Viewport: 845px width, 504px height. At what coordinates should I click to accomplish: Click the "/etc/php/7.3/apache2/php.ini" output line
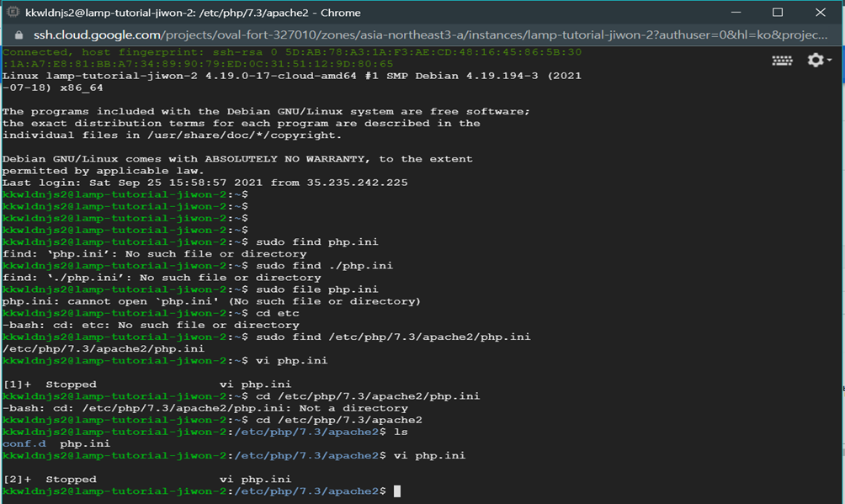[104, 348]
